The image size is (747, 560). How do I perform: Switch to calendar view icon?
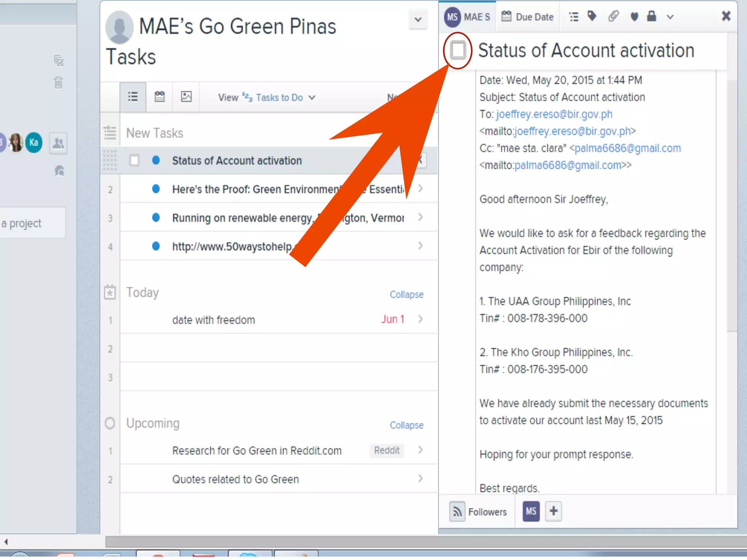tap(159, 97)
